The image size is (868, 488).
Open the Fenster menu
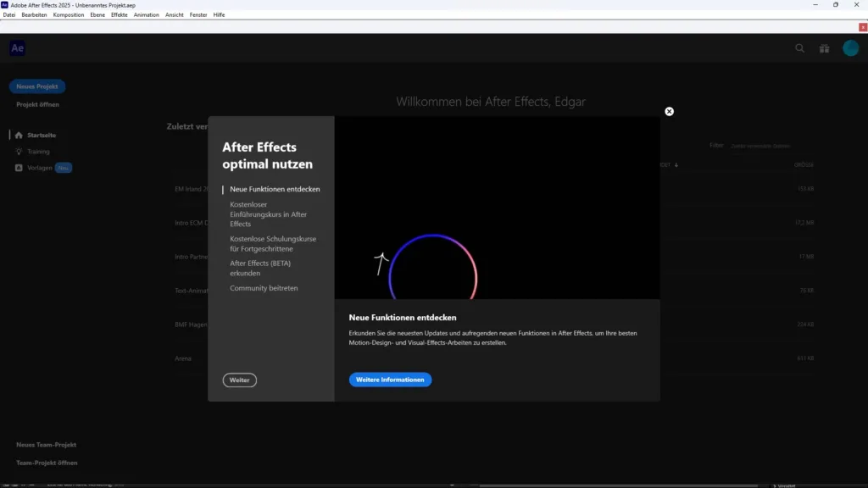point(198,15)
